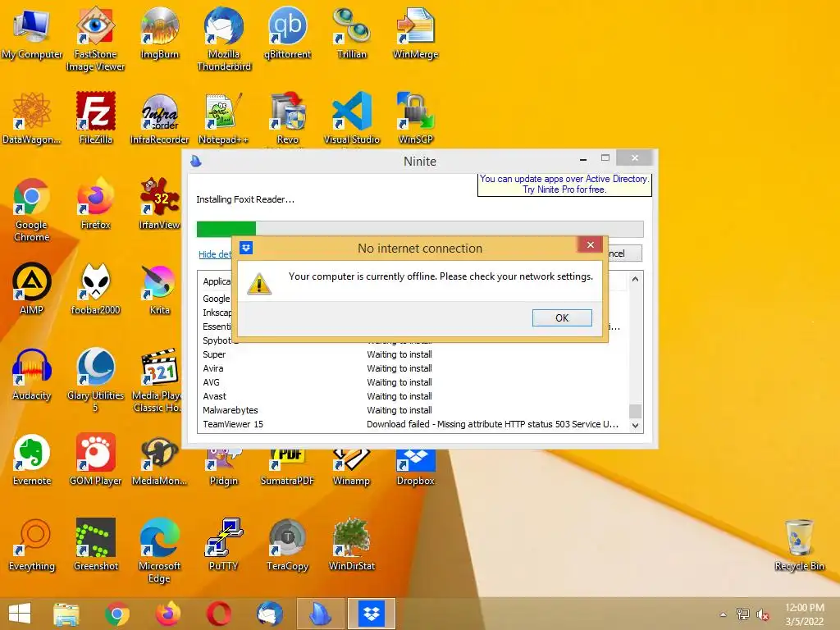Open IrfanView desktop icon
This screenshot has width=840, height=630.
pyautogui.click(x=159, y=204)
